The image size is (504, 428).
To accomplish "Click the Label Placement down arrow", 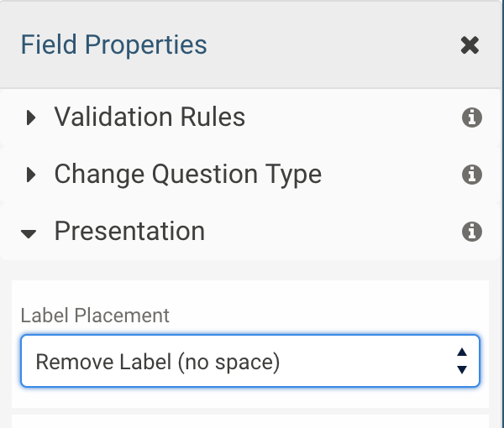I will tap(462, 370).
